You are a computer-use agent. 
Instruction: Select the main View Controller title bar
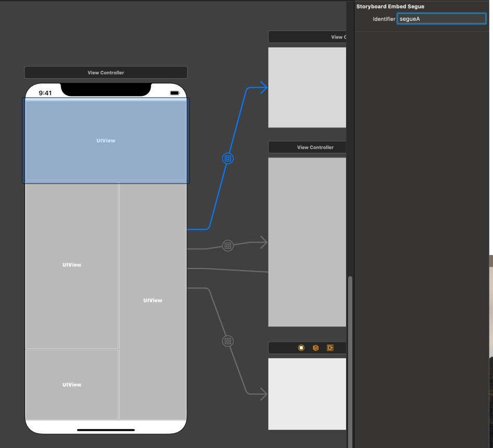[106, 72]
